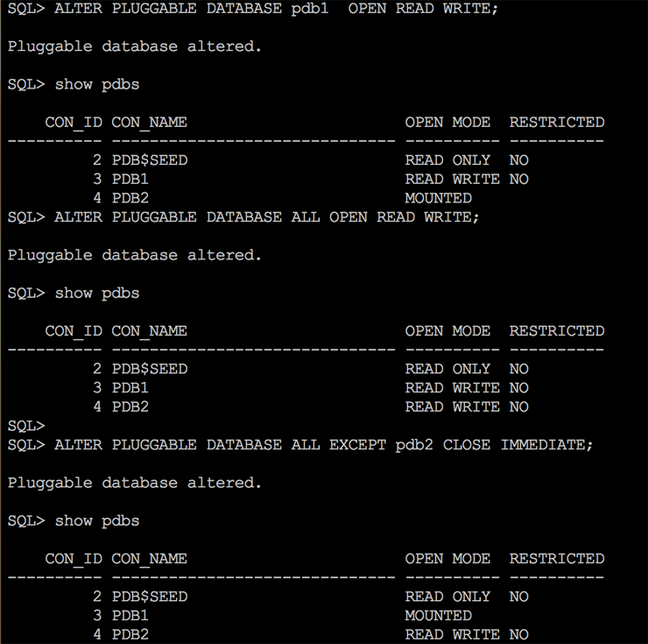Click the RESTRICTED header in the top table
Image resolution: width=648 pixels, height=644 pixels.
click(x=556, y=123)
